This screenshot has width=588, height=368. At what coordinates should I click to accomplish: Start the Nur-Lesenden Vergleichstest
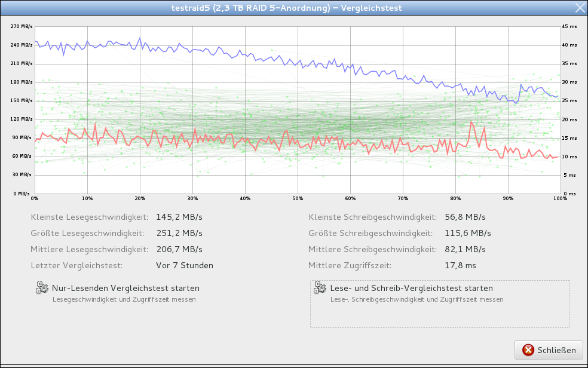[125, 288]
